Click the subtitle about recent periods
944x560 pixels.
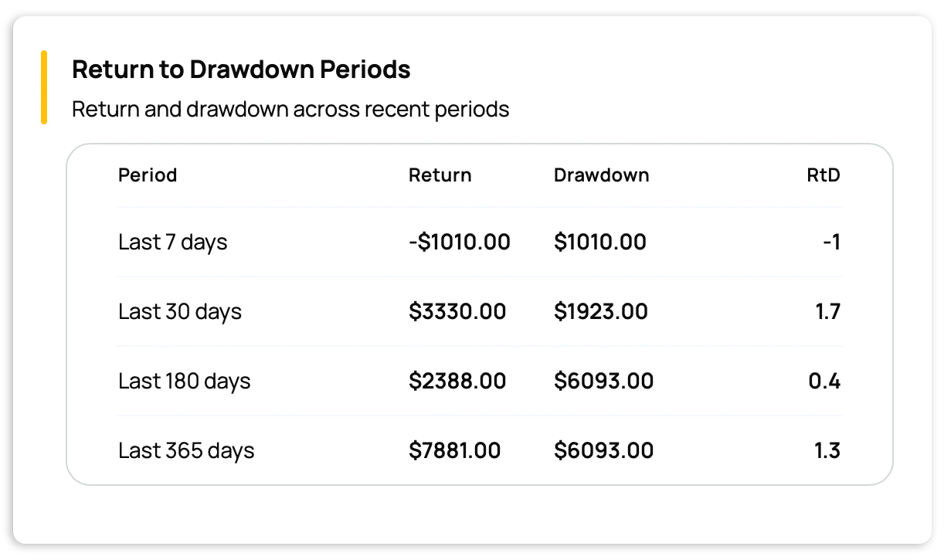(290, 109)
